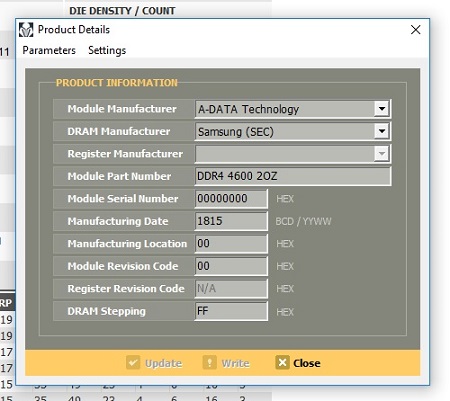The image size is (450, 401).
Task: Select the Samsung (SEC) combo box
Action: point(292,131)
